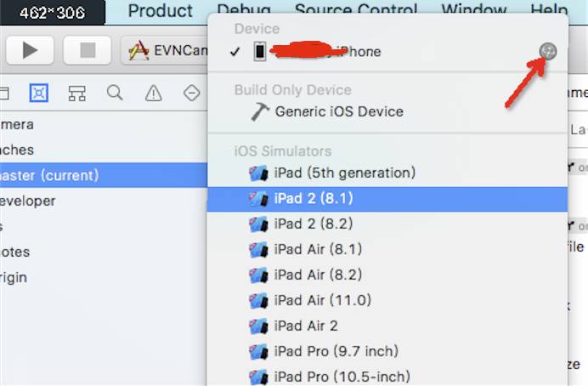The image size is (588, 386).
Task: Open the EVNCamera scheme selector
Action: coord(165,50)
